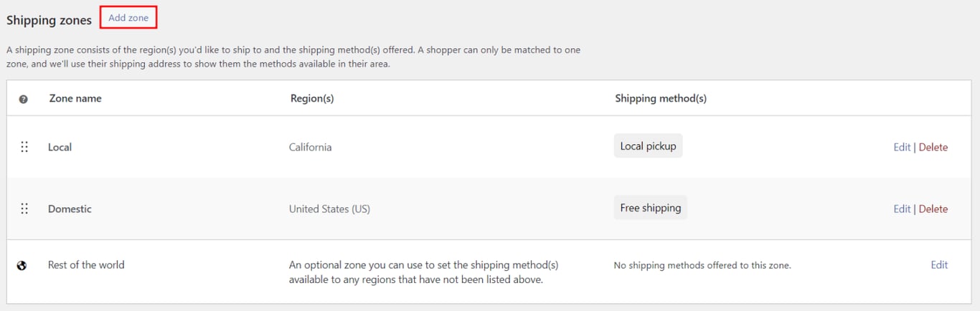Click the California region text

(310, 147)
